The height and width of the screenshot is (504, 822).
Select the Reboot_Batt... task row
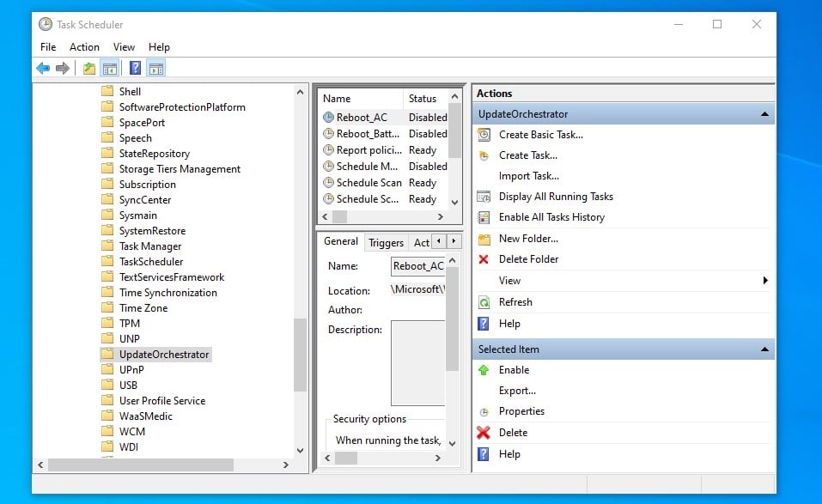385,134
